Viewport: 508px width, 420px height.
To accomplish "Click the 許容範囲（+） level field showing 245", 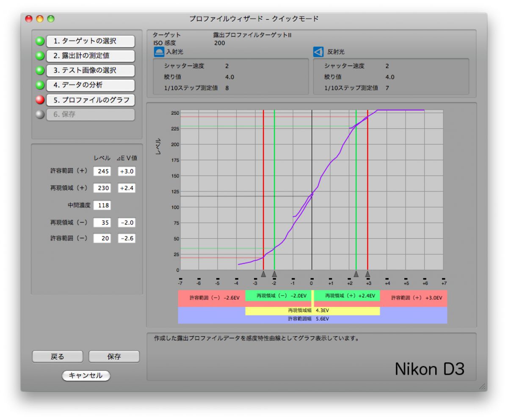I will (102, 171).
